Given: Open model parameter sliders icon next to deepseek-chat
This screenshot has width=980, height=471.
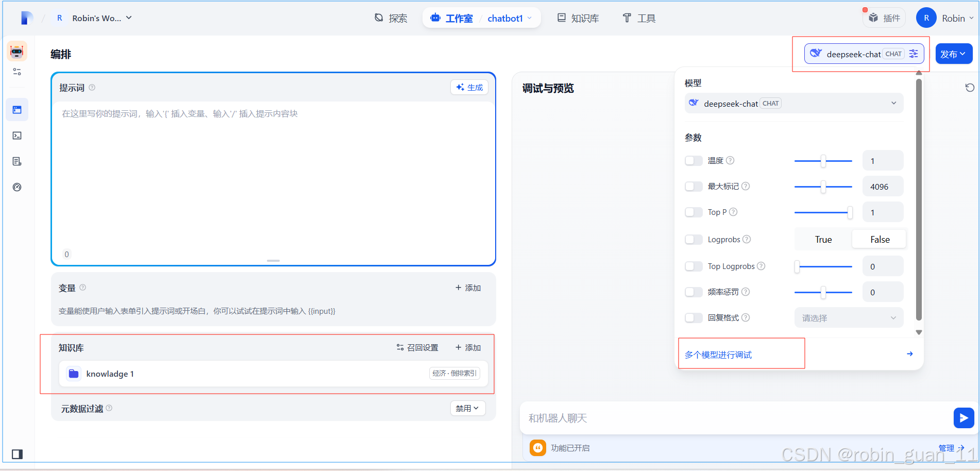Looking at the screenshot, I should pyautogui.click(x=914, y=54).
